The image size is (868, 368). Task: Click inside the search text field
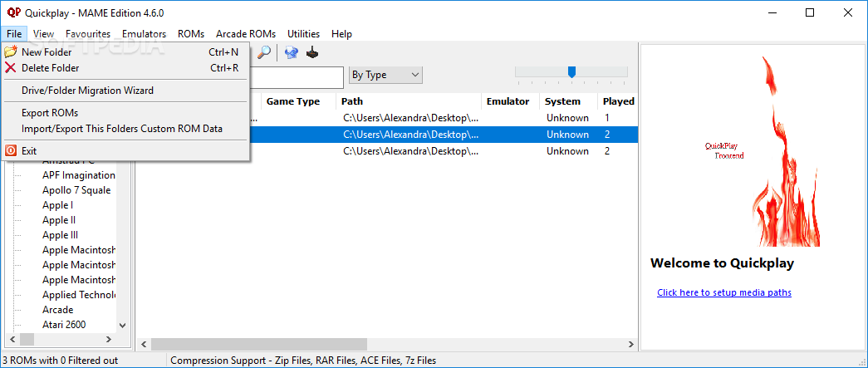297,77
